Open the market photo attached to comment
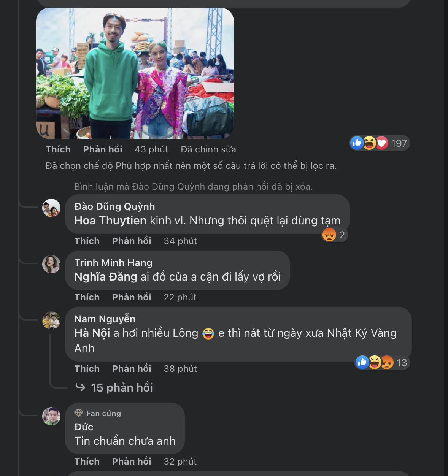 pos(135,73)
